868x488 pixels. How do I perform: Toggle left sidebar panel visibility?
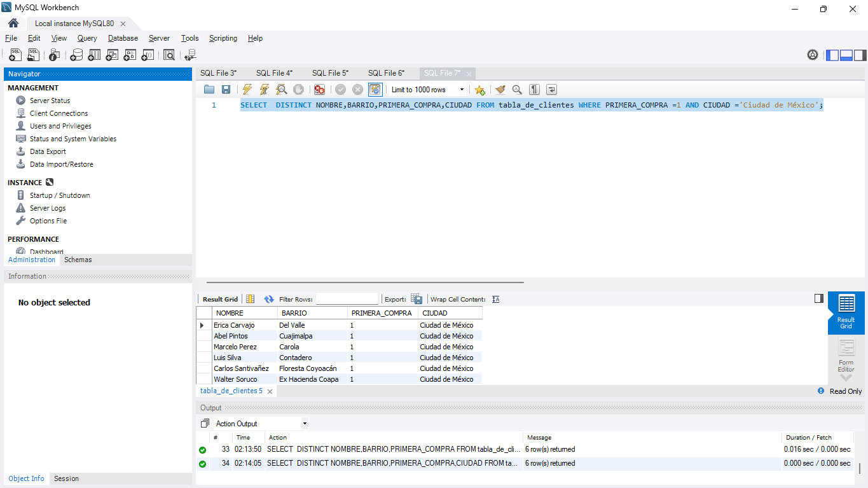pos(832,55)
